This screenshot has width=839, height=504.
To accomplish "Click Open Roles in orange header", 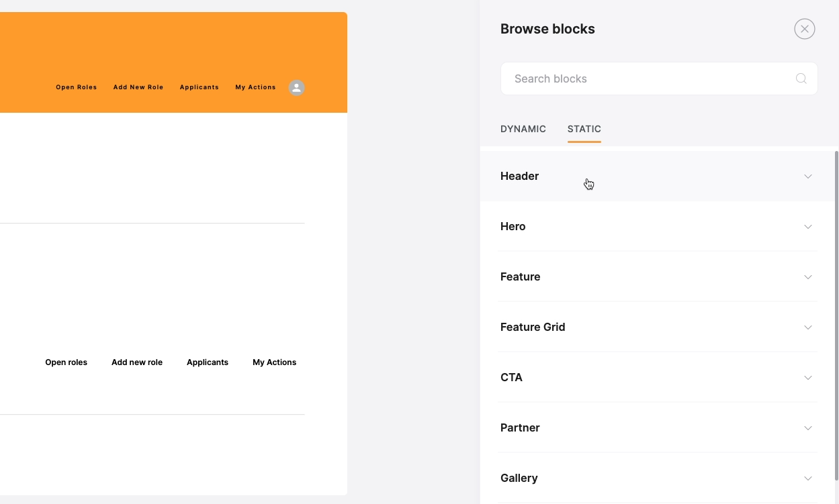I will click(x=77, y=87).
